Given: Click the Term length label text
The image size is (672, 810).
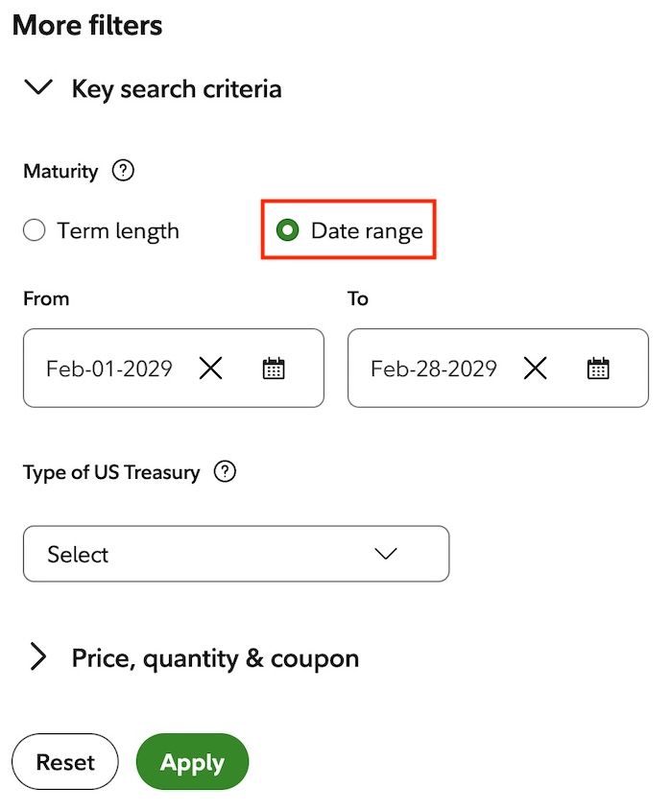Looking at the screenshot, I should tap(118, 231).
